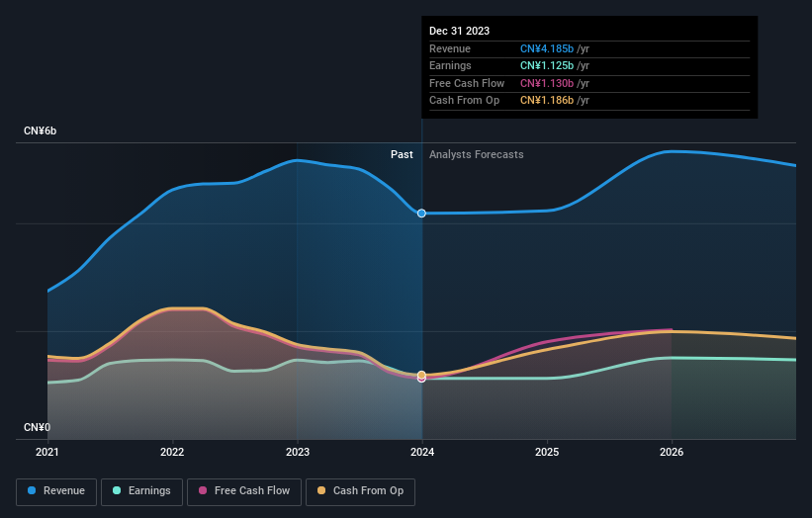The height and width of the screenshot is (518, 812).
Task: Click the CN¥1.130b free cash flow value
Action: (x=547, y=83)
